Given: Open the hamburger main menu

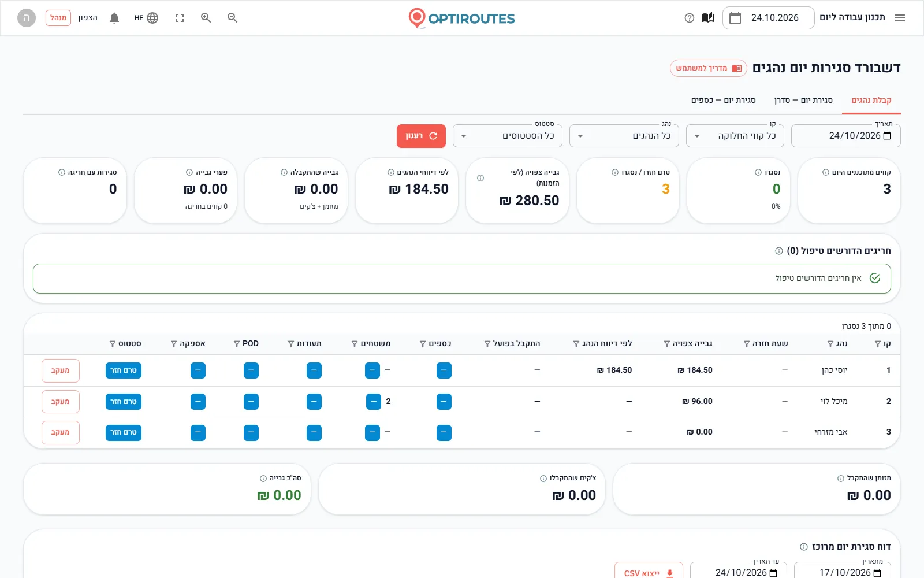Looking at the screenshot, I should [899, 18].
